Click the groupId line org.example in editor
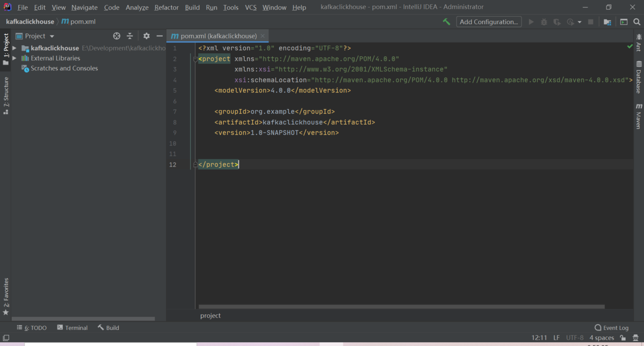The image size is (644, 346). 274,112
